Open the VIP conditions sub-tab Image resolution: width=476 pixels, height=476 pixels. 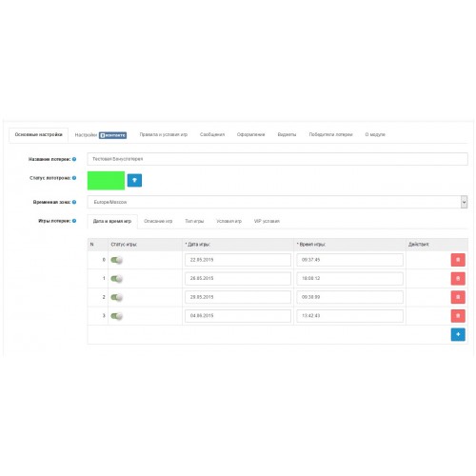coord(267,221)
